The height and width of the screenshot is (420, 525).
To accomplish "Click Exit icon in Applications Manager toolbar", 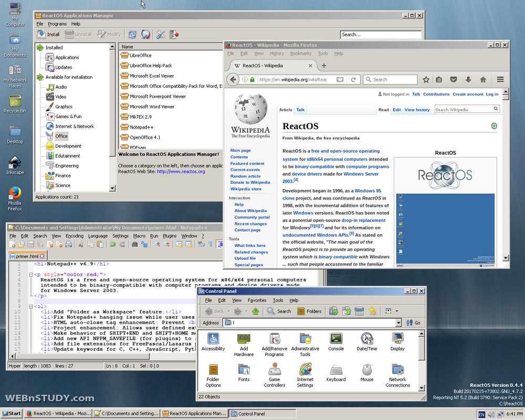I will point(174,34).
